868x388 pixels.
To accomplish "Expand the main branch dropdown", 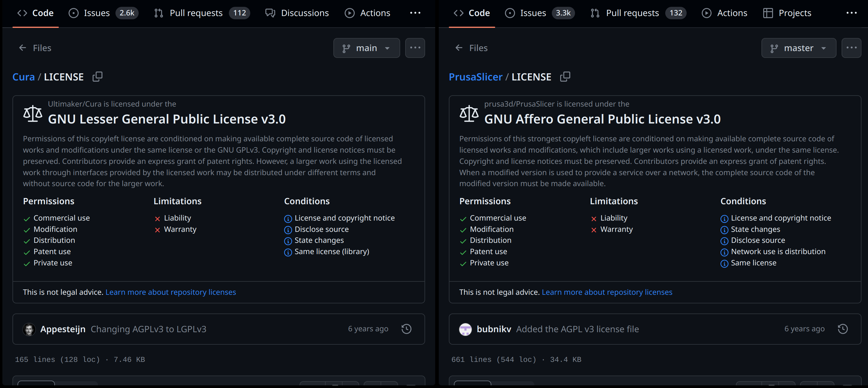I will click(367, 48).
